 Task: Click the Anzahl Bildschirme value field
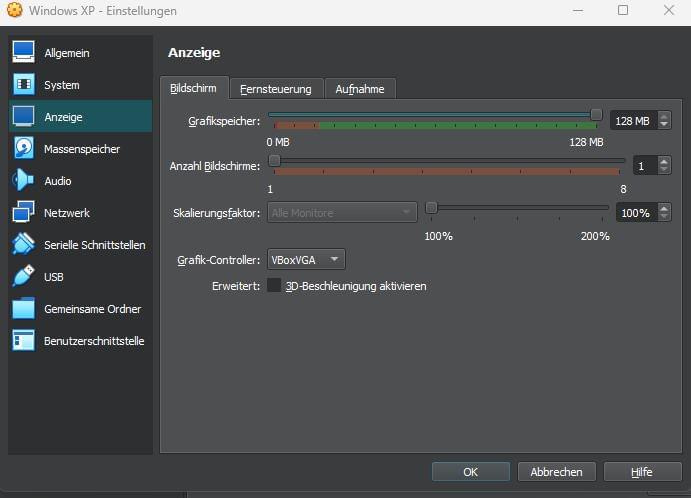click(x=646, y=166)
